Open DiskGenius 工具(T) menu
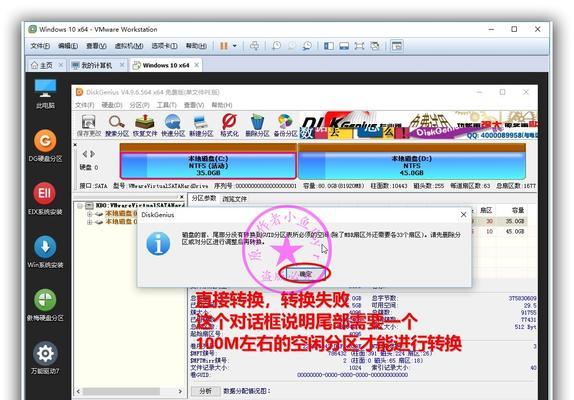This screenshot has width=574, height=400. [167, 105]
